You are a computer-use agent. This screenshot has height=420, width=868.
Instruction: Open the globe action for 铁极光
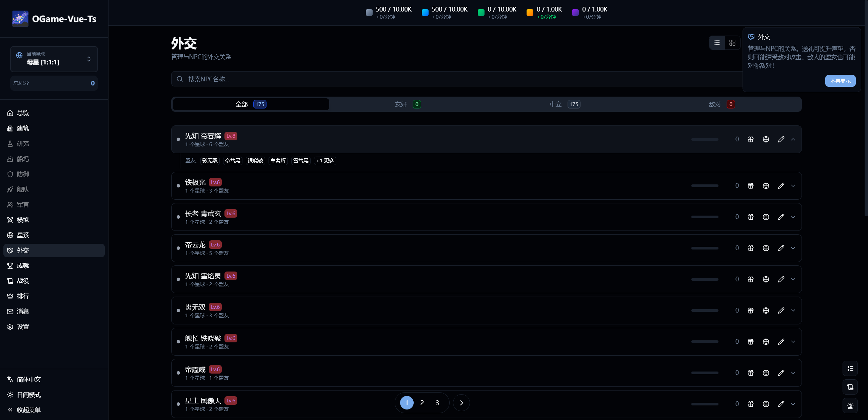point(766,186)
